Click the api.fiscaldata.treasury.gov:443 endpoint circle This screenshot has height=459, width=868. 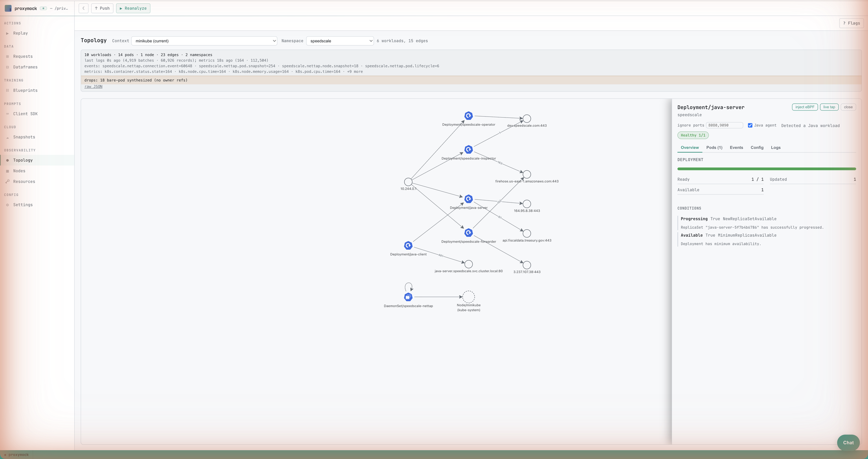pos(527,233)
